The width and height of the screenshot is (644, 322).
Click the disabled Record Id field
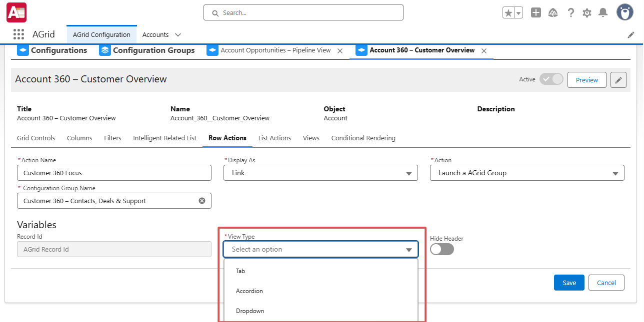(114, 249)
